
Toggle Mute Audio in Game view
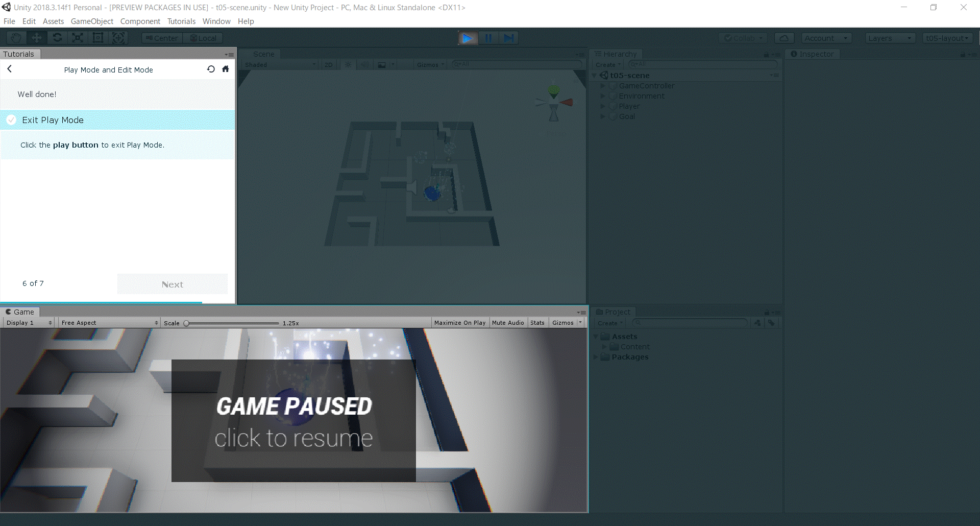tap(508, 323)
